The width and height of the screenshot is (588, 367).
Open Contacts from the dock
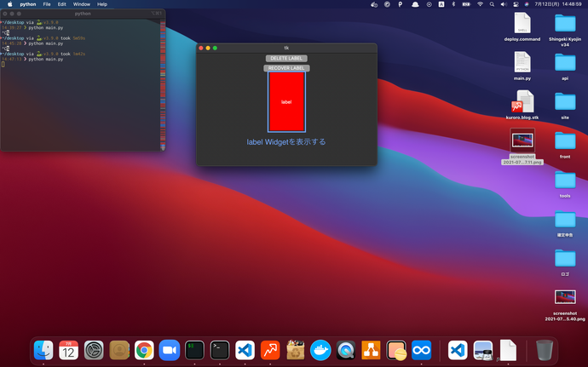pos(119,350)
